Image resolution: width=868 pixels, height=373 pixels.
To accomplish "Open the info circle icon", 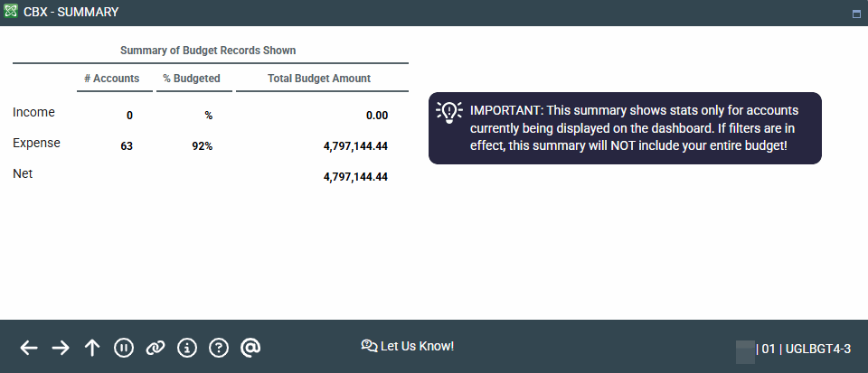I will pos(187,348).
